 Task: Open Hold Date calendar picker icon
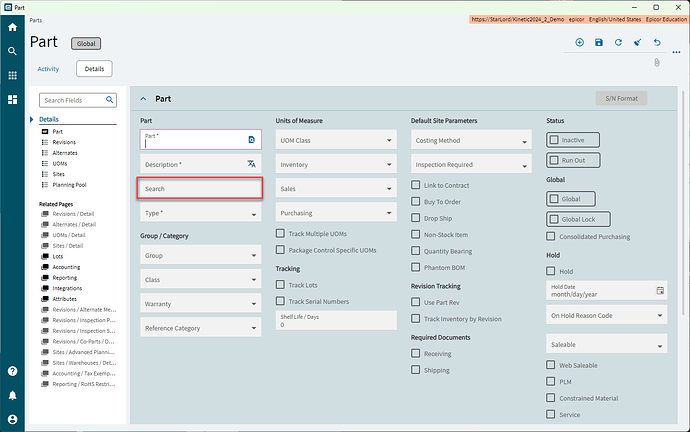pos(660,290)
